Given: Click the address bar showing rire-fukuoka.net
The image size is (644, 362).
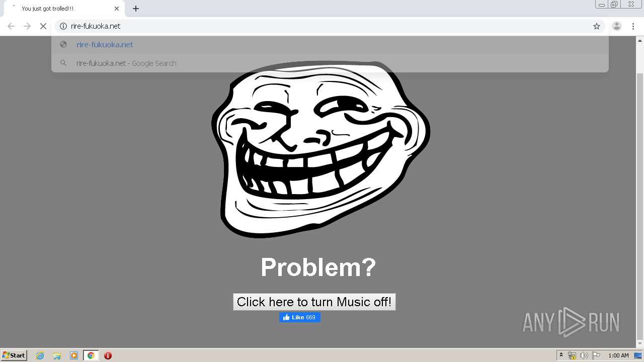Looking at the screenshot, I should point(330,26).
